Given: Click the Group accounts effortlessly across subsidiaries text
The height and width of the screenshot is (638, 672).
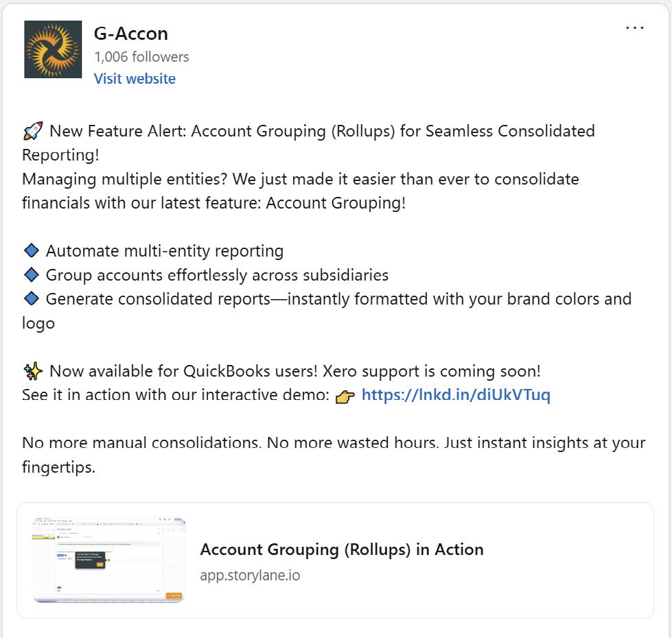Looking at the screenshot, I should pos(217,275).
